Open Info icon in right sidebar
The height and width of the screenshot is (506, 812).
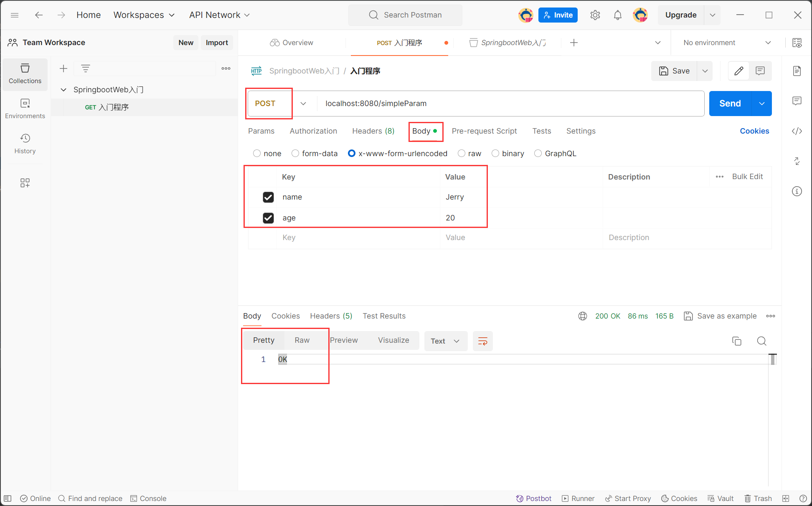click(x=797, y=191)
